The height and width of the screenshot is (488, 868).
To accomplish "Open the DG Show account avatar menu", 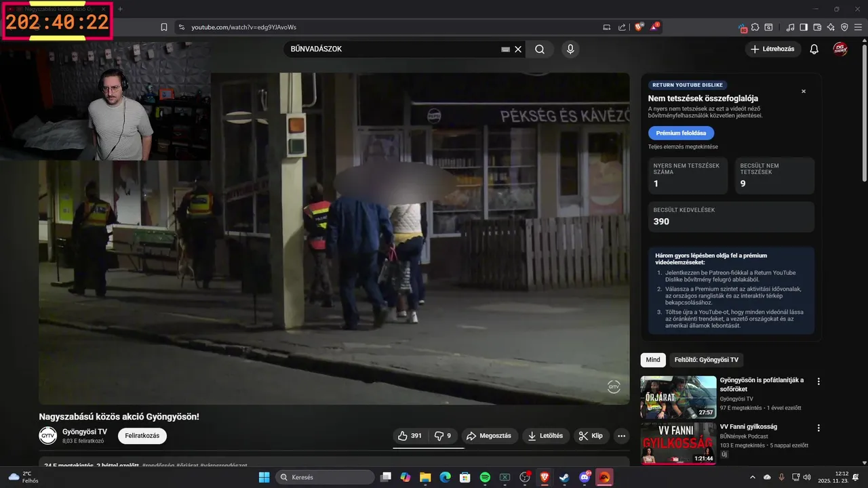I will point(840,49).
